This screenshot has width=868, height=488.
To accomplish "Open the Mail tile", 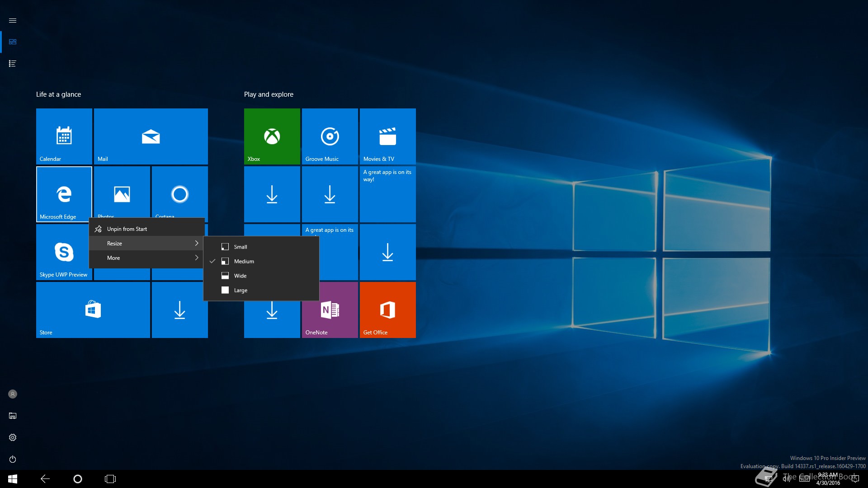I will tap(151, 136).
